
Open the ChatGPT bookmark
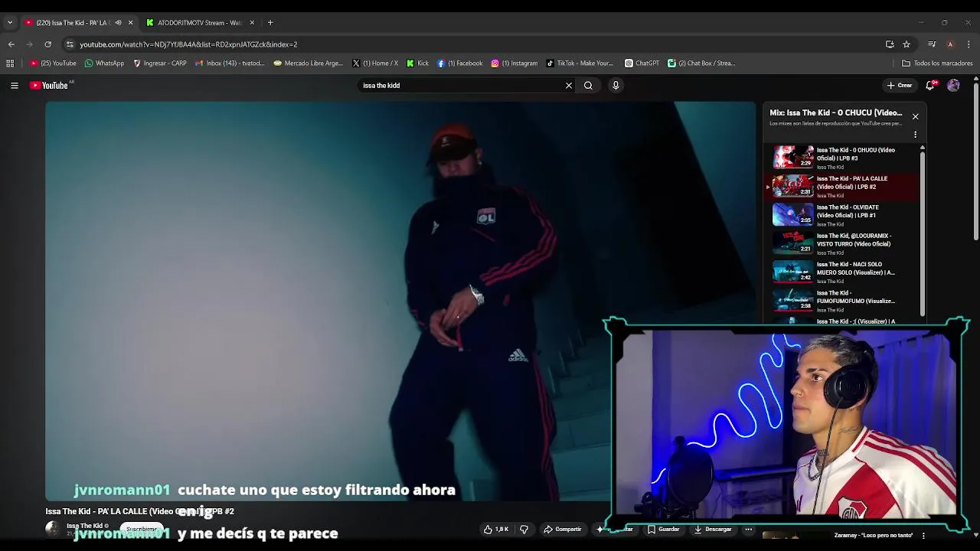click(x=642, y=64)
